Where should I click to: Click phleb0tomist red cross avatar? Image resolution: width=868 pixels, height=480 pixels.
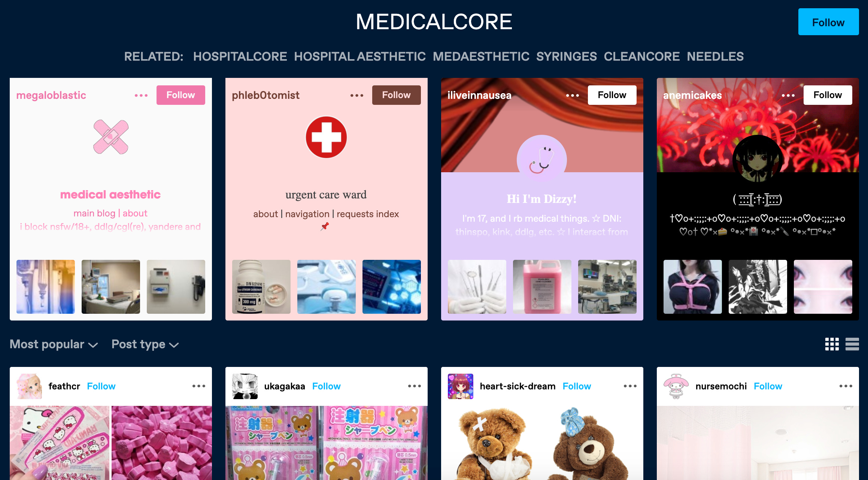pyautogui.click(x=326, y=137)
